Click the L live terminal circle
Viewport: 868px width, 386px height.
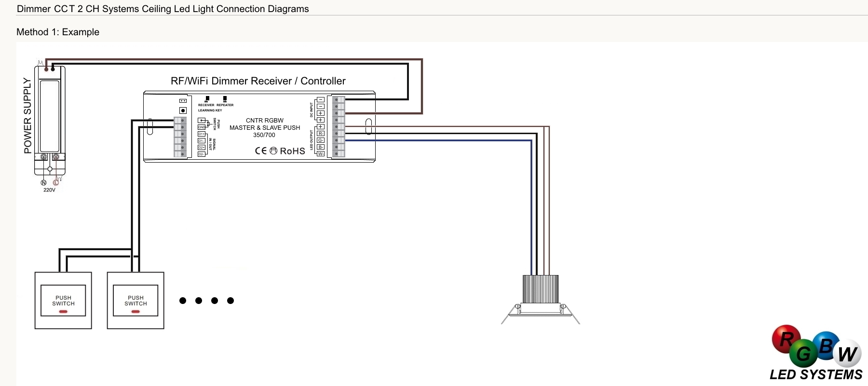point(56,183)
